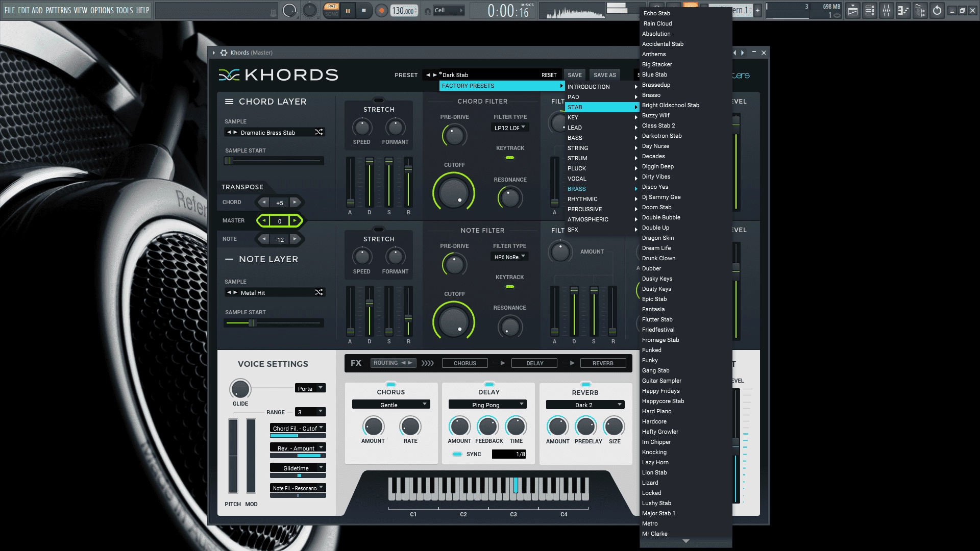Click the preset Reset button
This screenshot has height=551, width=980.
point(549,75)
